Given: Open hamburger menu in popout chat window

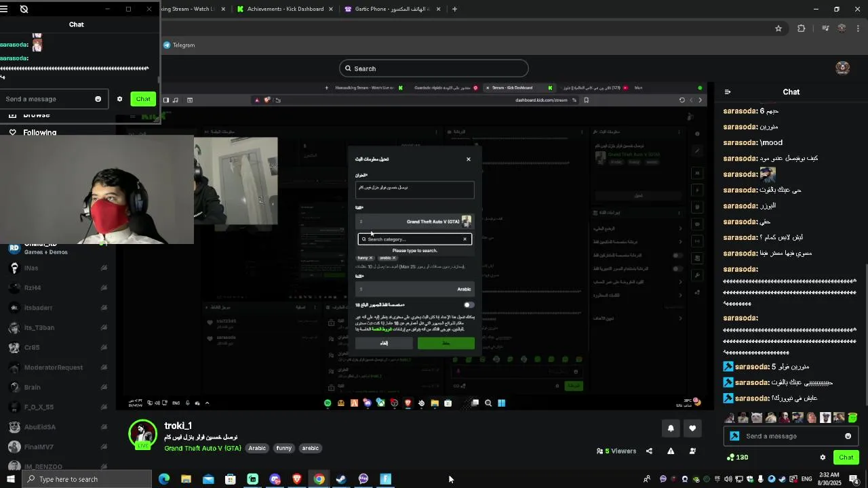Looking at the screenshot, I should (x=4, y=9).
